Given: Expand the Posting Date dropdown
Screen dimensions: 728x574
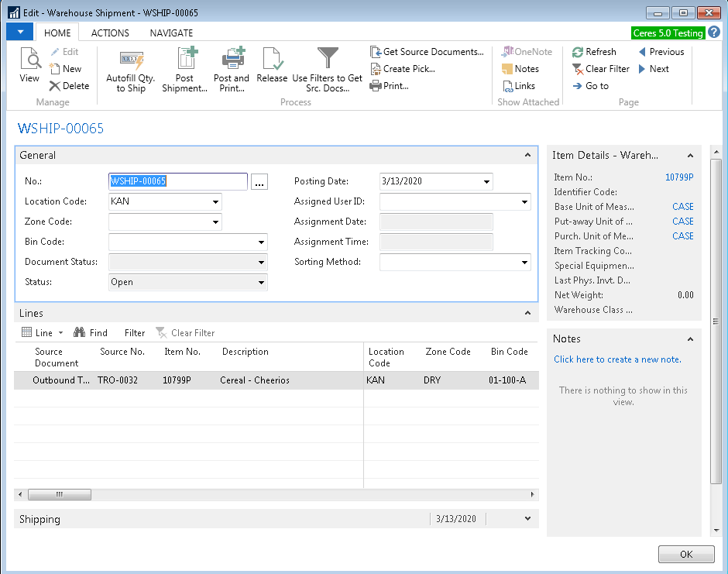Looking at the screenshot, I should [486, 181].
